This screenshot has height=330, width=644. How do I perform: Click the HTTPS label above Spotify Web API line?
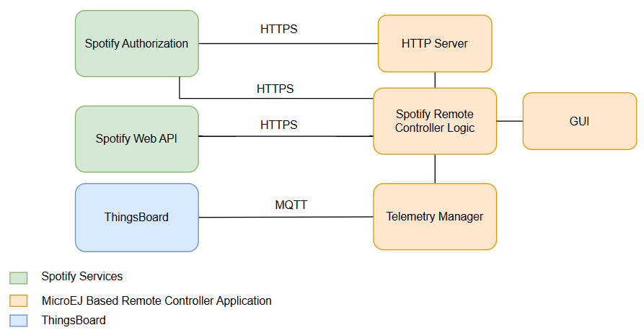click(x=278, y=125)
